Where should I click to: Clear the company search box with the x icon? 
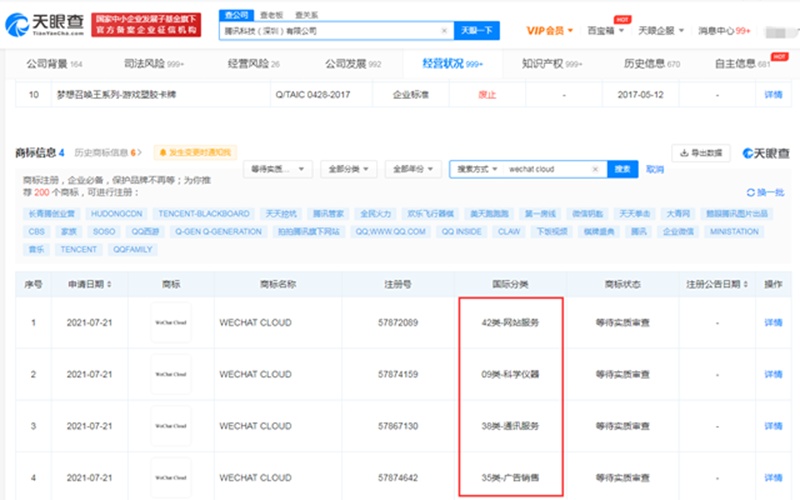(x=444, y=31)
